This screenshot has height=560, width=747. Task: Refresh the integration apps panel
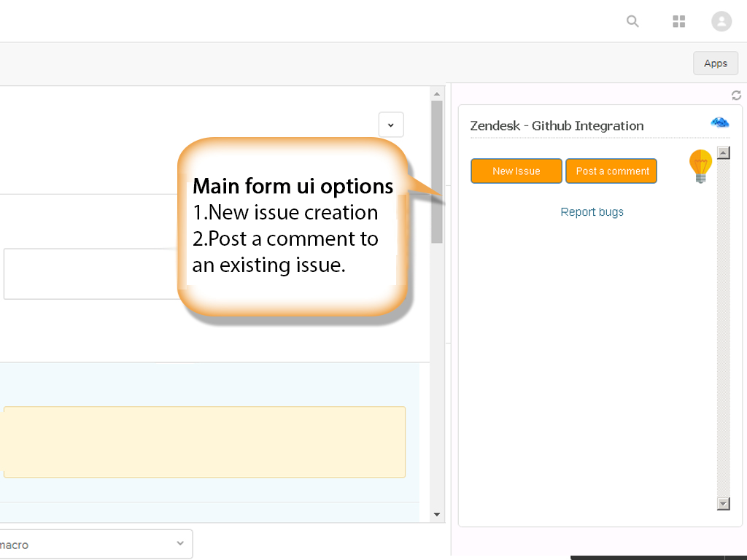[736, 95]
